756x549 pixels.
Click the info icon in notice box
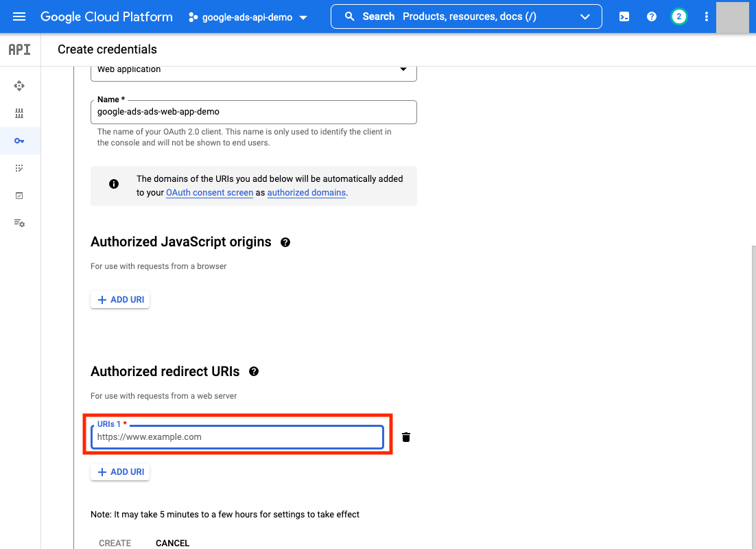point(114,184)
